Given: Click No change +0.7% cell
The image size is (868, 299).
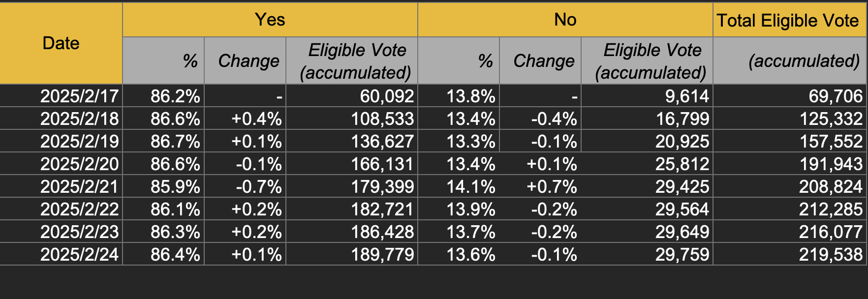Looking at the screenshot, I should (x=540, y=186).
